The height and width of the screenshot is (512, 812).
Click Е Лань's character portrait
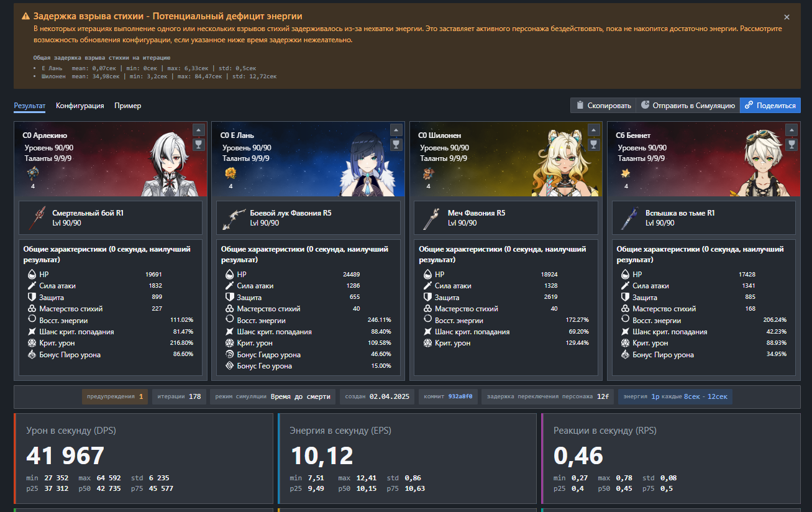pyautogui.click(x=368, y=165)
